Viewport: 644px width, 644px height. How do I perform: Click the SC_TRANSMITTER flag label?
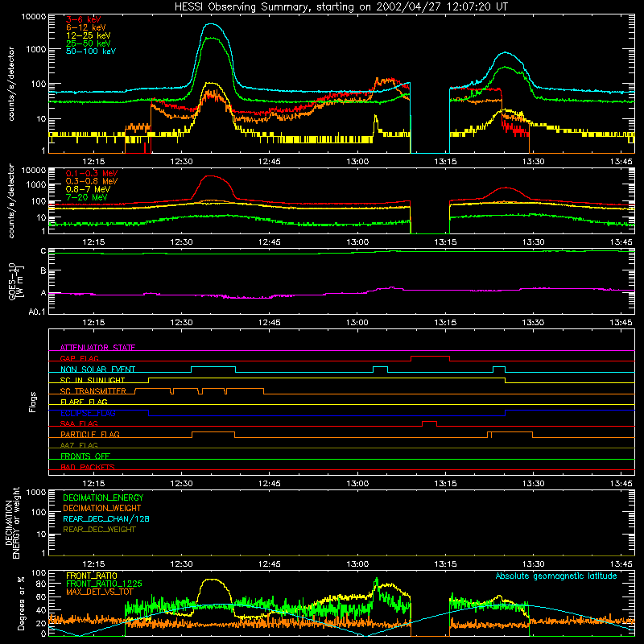[93, 391]
